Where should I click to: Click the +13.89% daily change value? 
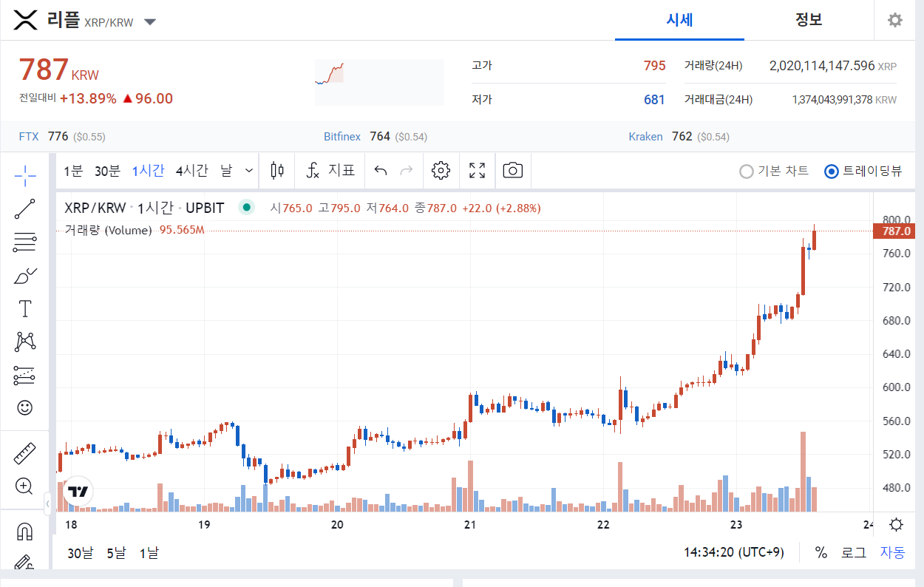88,98
